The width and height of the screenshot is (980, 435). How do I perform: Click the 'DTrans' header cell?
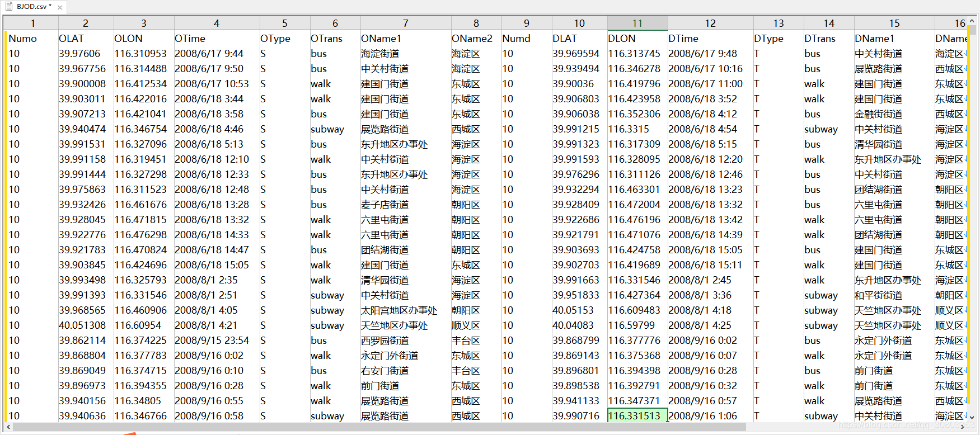pos(829,39)
